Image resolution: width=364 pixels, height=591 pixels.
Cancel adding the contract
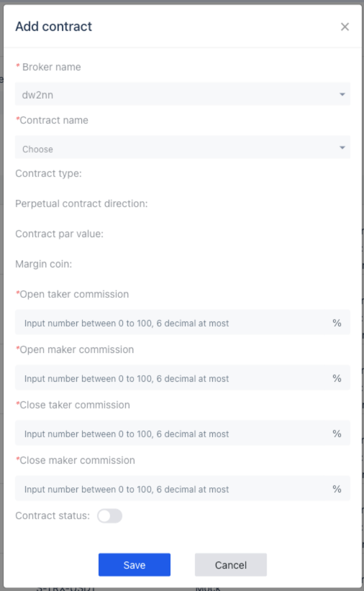(231, 565)
